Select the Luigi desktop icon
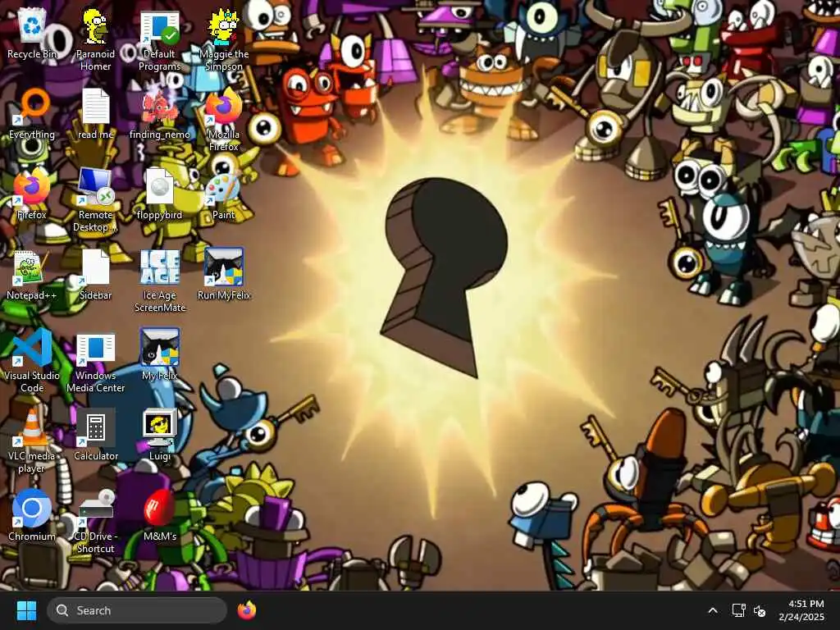The height and width of the screenshot is (630, 840). [160, 435]
